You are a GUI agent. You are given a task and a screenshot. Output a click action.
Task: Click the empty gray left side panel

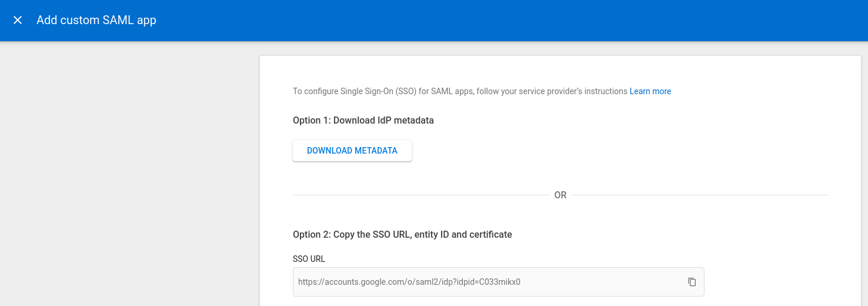[x=129, y=177]
